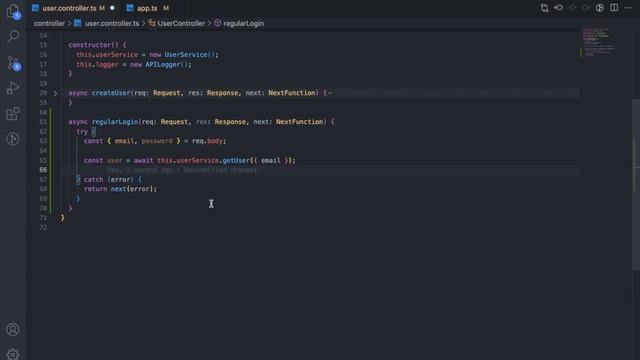The image size is (640, 360).
Task: Click unsaved dot on user.controller.ts tab
Action: (112, 8)
